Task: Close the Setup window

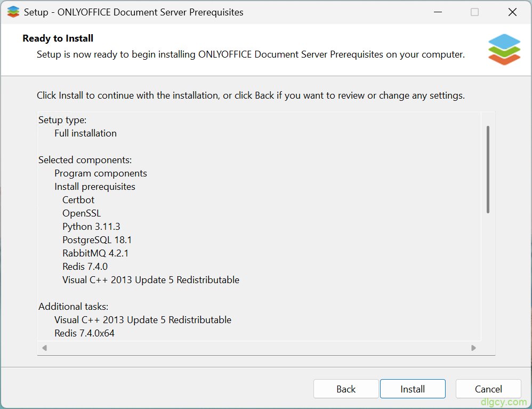Action: pos(512,12)
